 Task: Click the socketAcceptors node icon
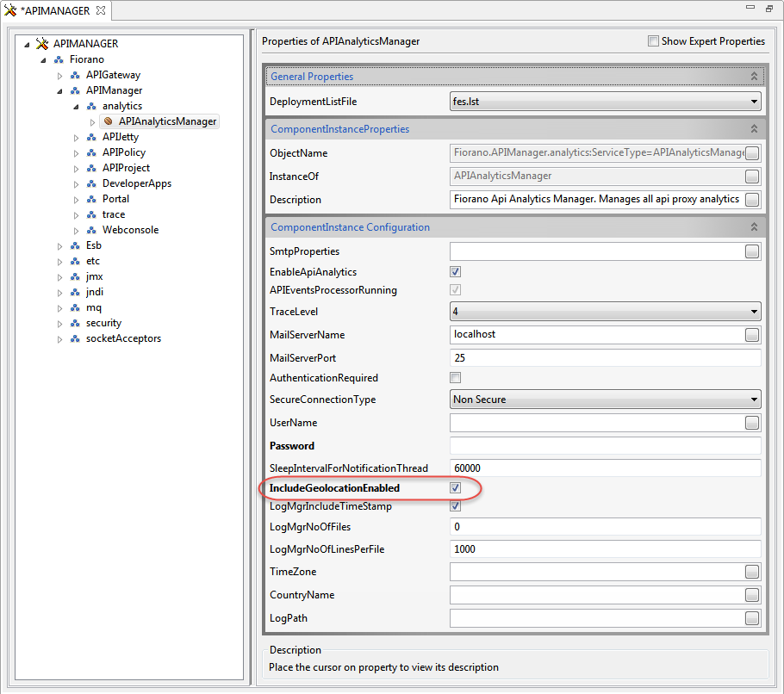(76, 338)
